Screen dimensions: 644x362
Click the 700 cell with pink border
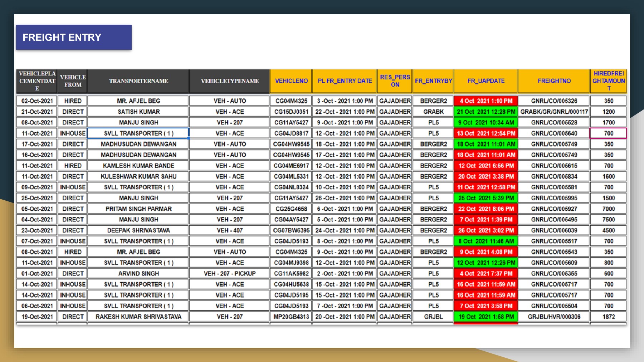[609, 133]
